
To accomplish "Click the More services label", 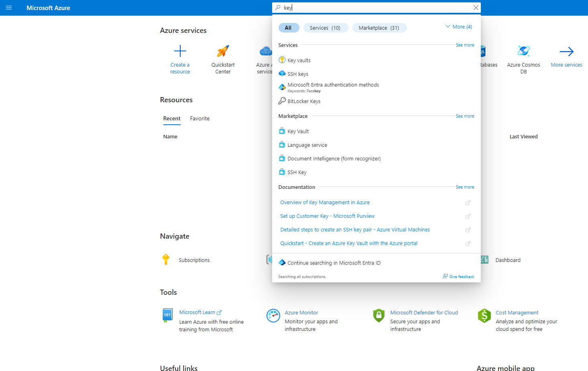I will [566, 65].
